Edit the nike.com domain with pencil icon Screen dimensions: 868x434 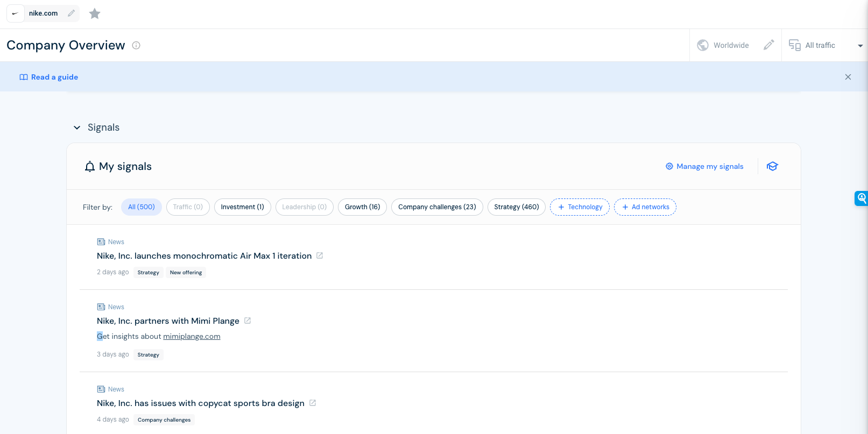(x=71, y=13)
